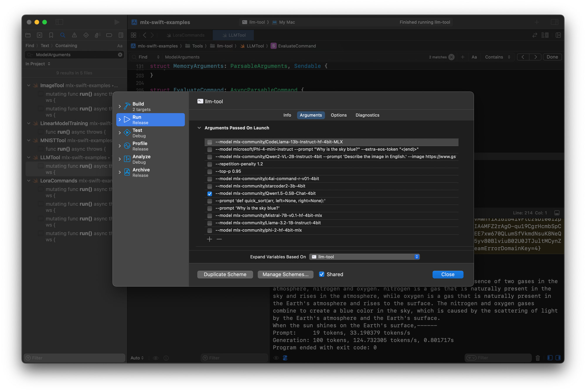
Task: Clear the ModelArguments sidebar search field
Action: tap(120, 55)
